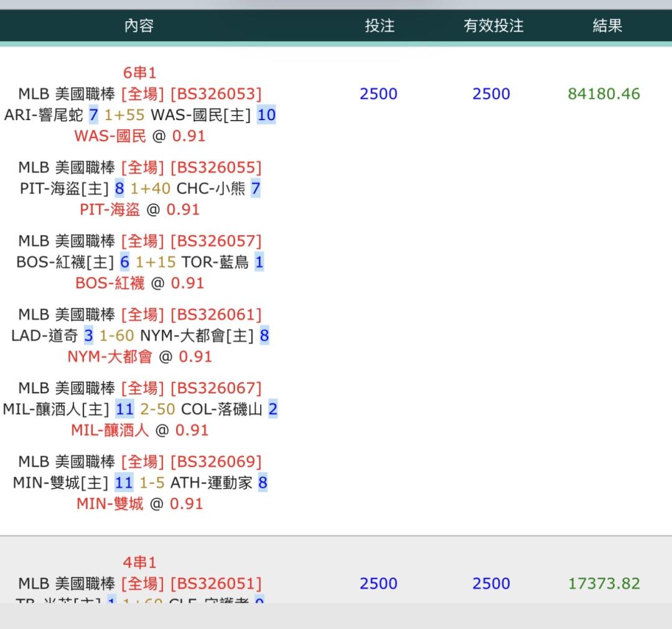Click the pick NYM-大都會 @ 0.91
Viewport: 672px width, 629px height.
click(x=140, y=356)
